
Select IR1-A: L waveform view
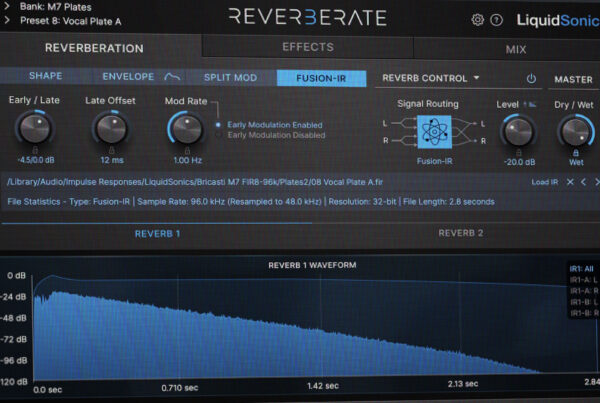[x=584, y=280]
